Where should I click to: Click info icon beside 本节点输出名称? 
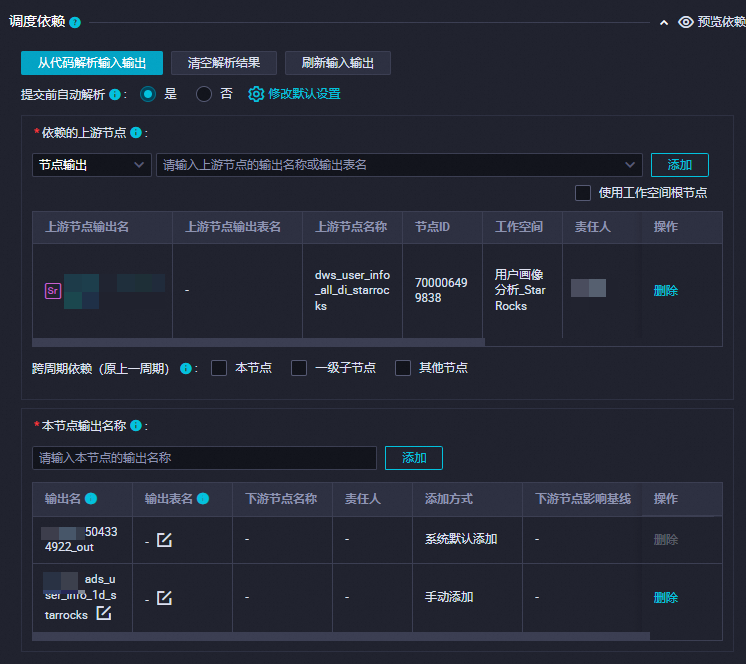[x=136, y=425]
